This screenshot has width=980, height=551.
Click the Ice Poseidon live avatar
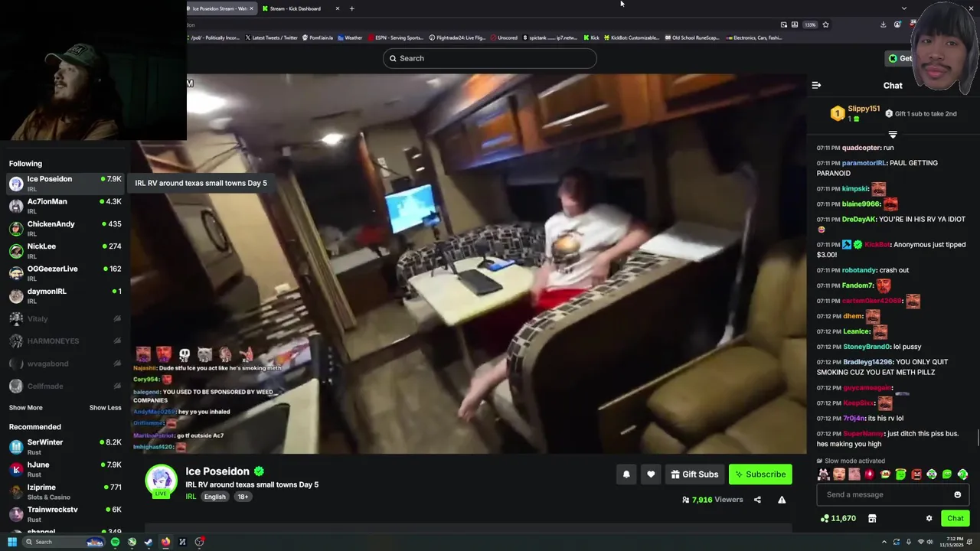161,481
